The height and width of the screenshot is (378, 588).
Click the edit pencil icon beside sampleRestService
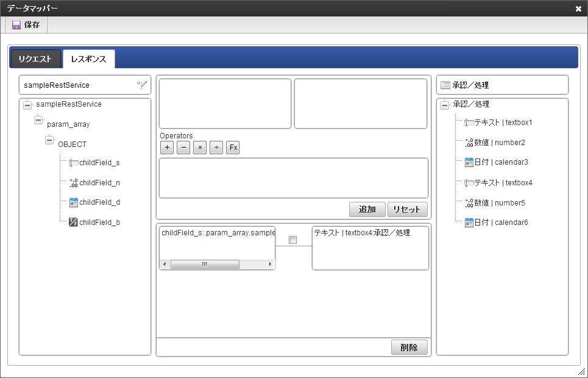coord(142,85)
